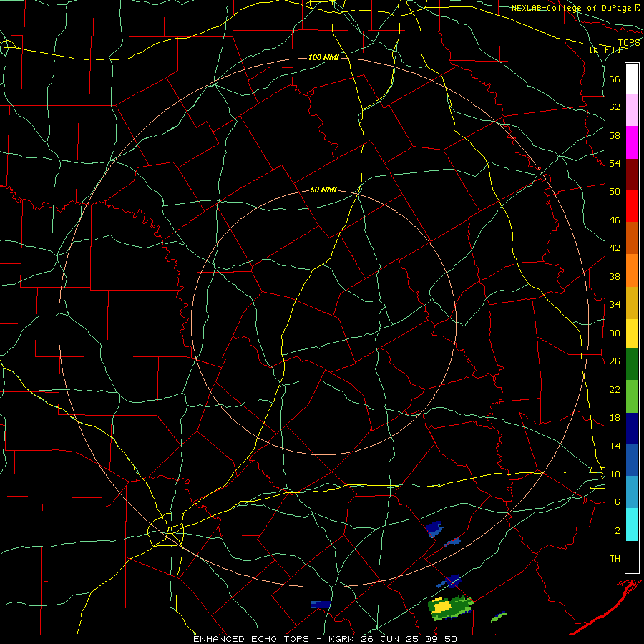This screenshot has width=644, height=644.
Task: Pick the magenta 58 kft legend swatch
Action: click(x=632, y=142)
